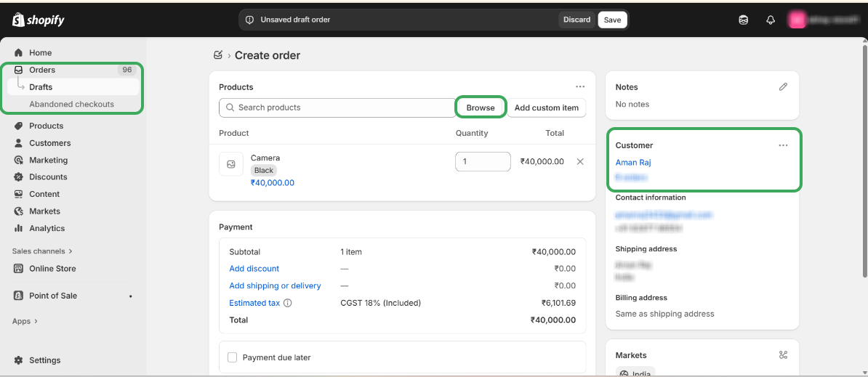Remove Camera item with the X icon
This screenshot has height=377, width=868.
(580, 161)
